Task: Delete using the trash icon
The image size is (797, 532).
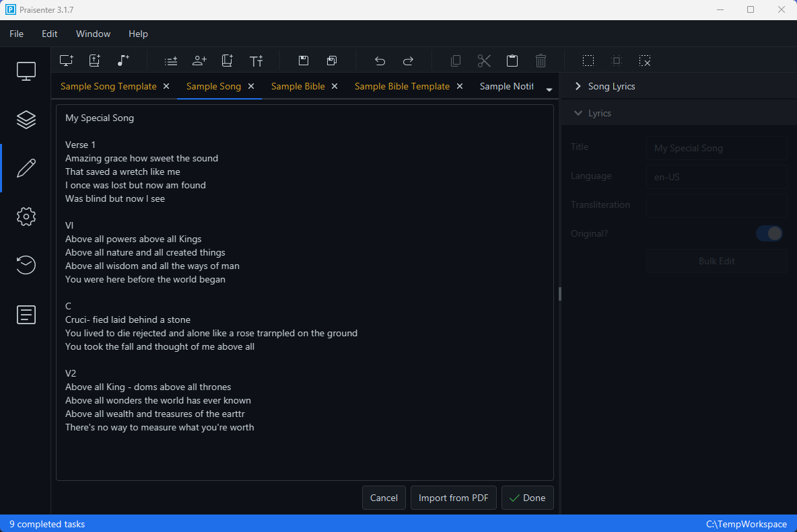Action: point(541,60)
